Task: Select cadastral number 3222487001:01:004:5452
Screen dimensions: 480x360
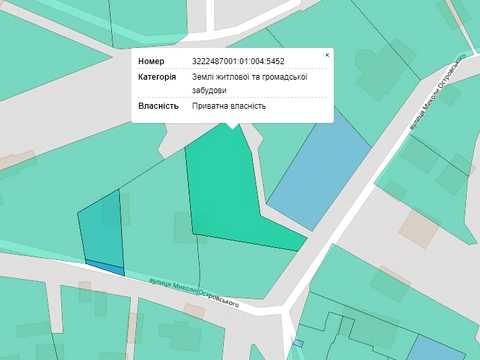Action: pyautogui.click(x=238, y=61)
